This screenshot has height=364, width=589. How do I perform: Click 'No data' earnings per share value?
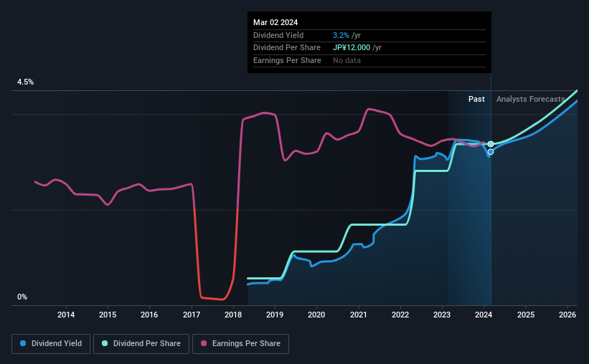point(347,60)
